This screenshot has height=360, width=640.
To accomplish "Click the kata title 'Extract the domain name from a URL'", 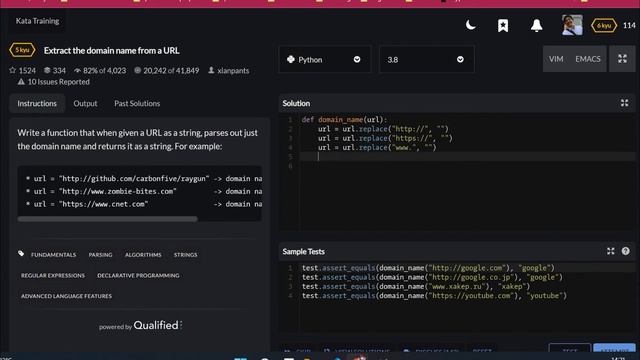I will (x=111, y=51).
